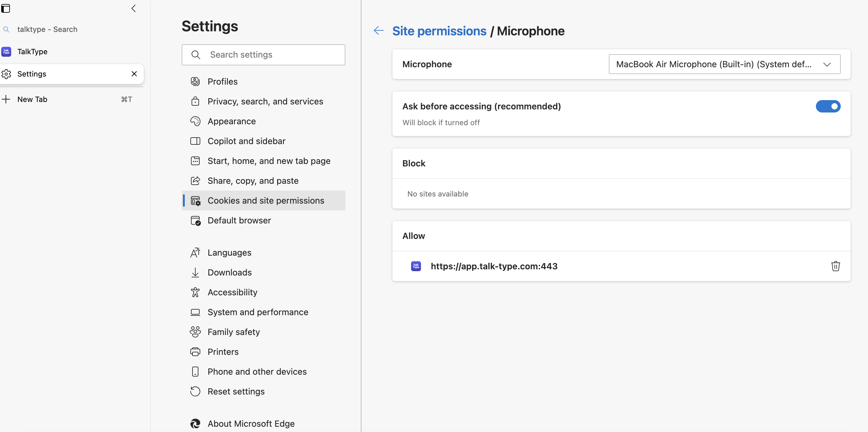
Task: Open a New Tab
Action: [72, 99]
